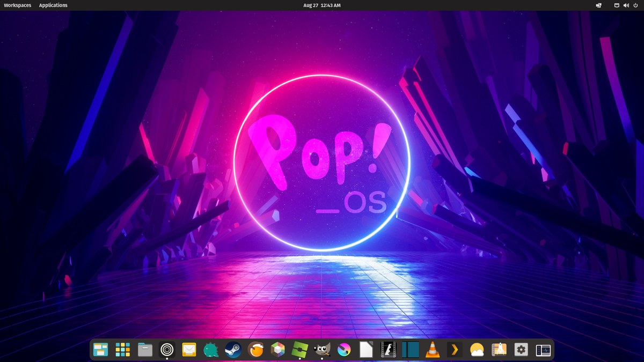
Task: Open the Applications menu in top bar
Action: point(53,5)
